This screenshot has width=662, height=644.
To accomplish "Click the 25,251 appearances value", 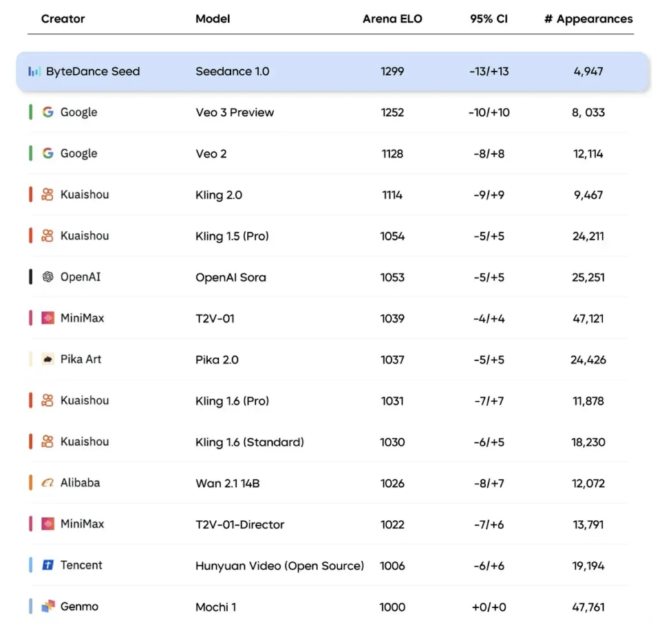I will tap(588, 277).
